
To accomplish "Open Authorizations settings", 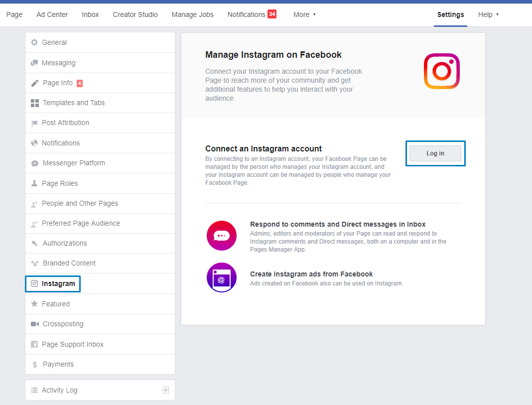I will pyautogui.click(x=100, y=243).
